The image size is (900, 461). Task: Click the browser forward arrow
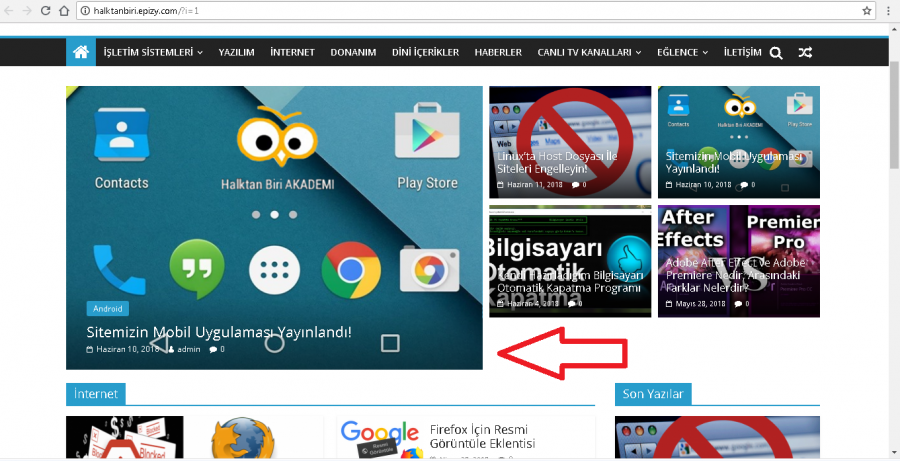pyautogui.click(x=27, y=10)
